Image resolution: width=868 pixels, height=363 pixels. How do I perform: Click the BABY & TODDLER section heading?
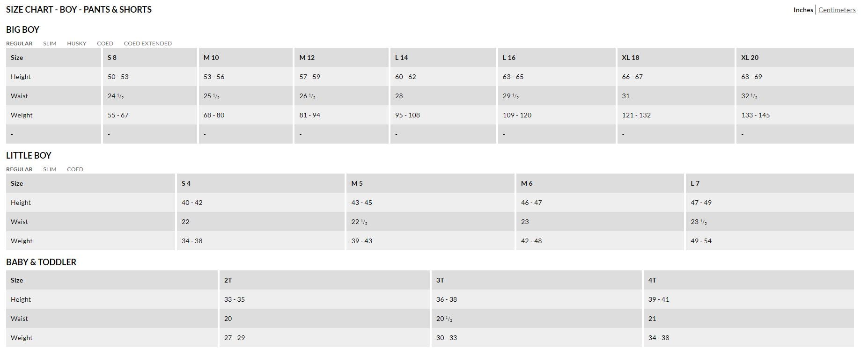pos(41,262)
